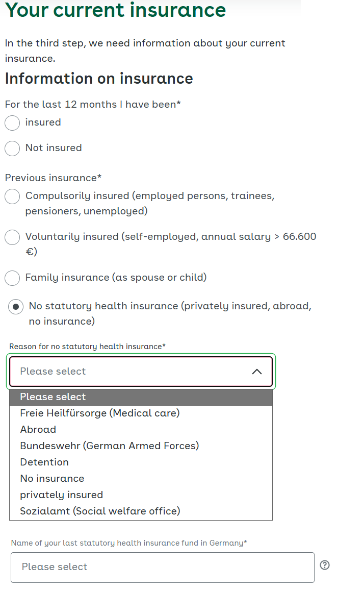The height and width of the screenshot is (590, 364).
Task: Select 'Bundeswehr (German Armed Forces)' option
Action: 141,446
